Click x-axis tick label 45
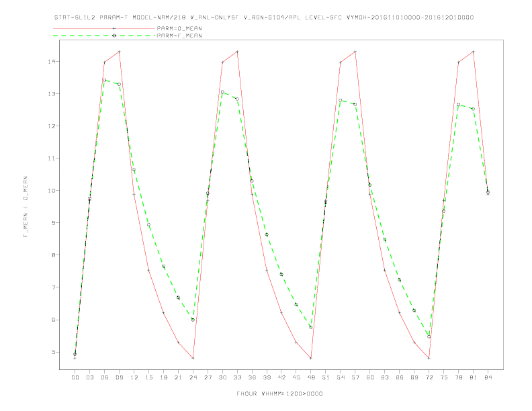This screenshot has width=532, height=411. [x=296, y=377]
